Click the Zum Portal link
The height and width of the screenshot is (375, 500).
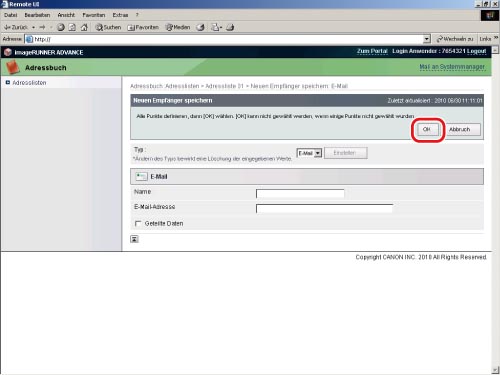coord(372,51)
